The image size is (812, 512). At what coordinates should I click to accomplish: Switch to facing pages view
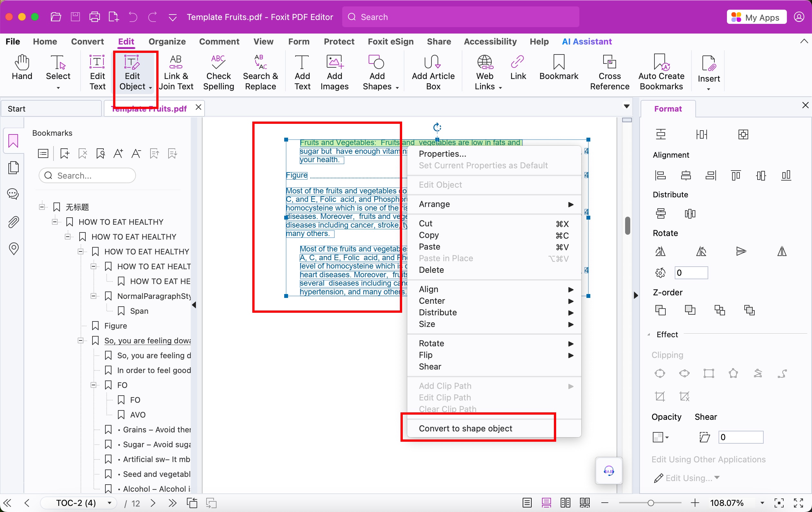pos(565,503)
